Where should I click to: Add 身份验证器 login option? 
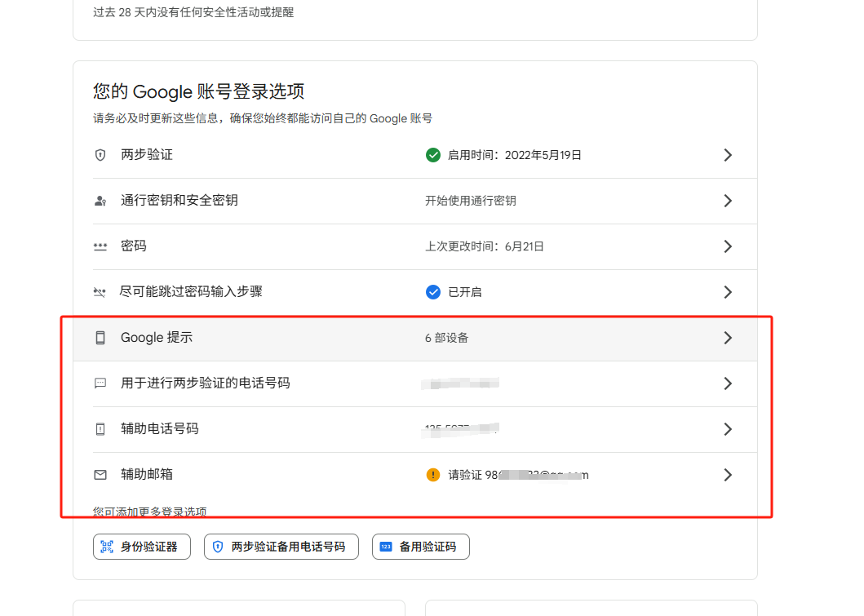[x=142, y=547]
